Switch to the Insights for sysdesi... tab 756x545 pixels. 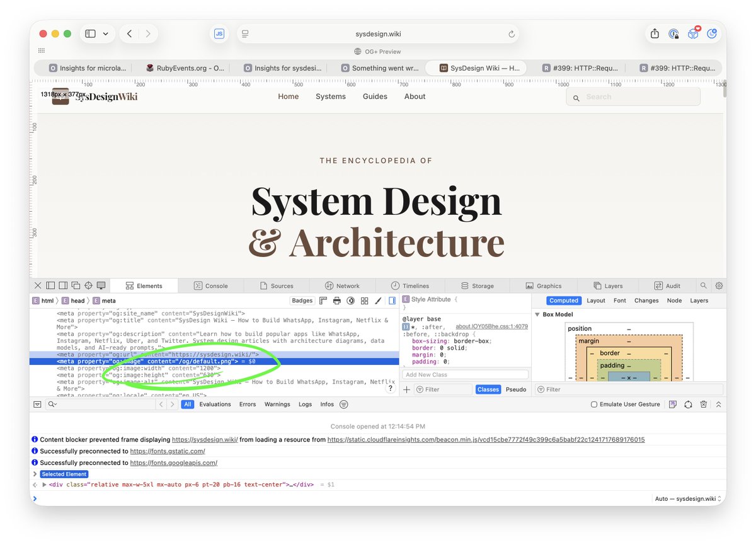point(282,68)
